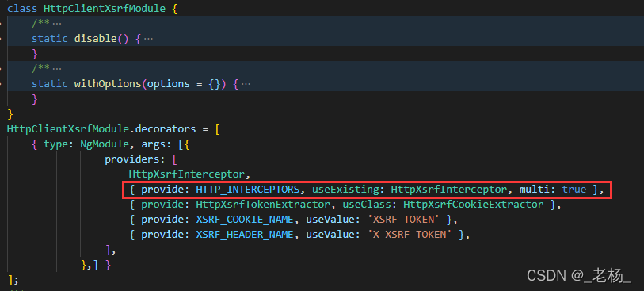644x291 pixels.
Task: Select the XSRF_COOKIE_NAME token
Action: (245, 220)
